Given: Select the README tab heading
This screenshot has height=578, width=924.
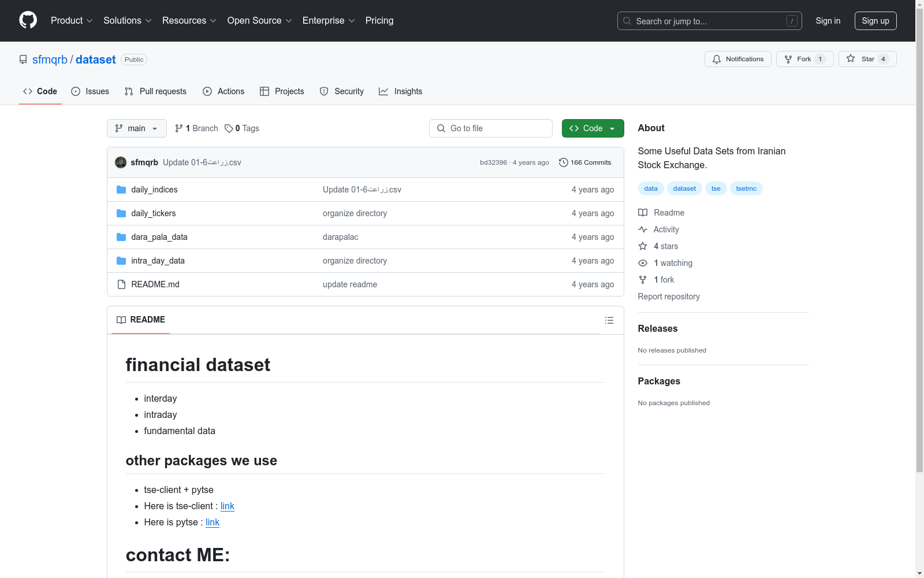Looking at the screenshot, I should point(141,320).
